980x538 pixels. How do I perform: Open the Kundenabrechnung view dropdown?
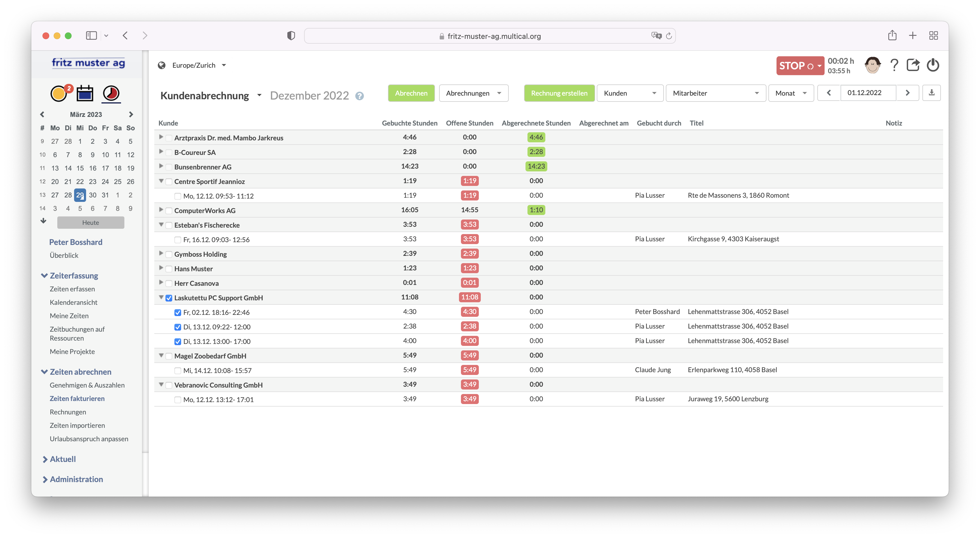tap(259, 96)
